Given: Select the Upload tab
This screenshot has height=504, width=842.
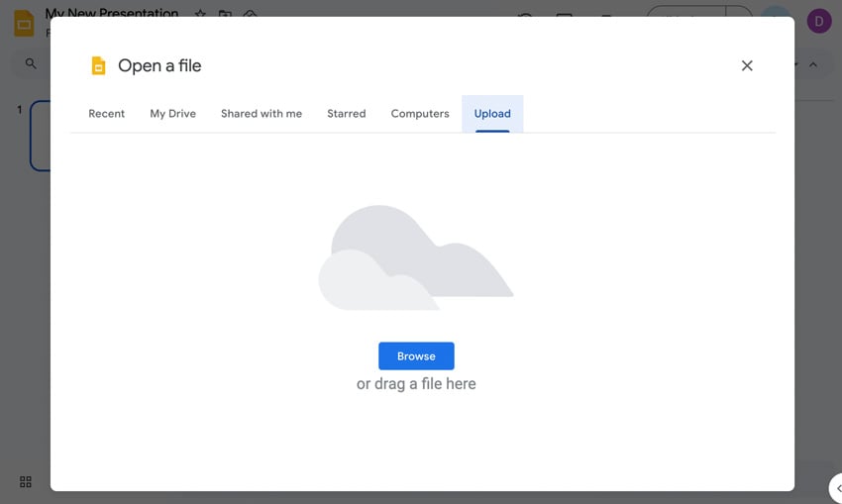Looking at the screenshot, I should 492,114.
